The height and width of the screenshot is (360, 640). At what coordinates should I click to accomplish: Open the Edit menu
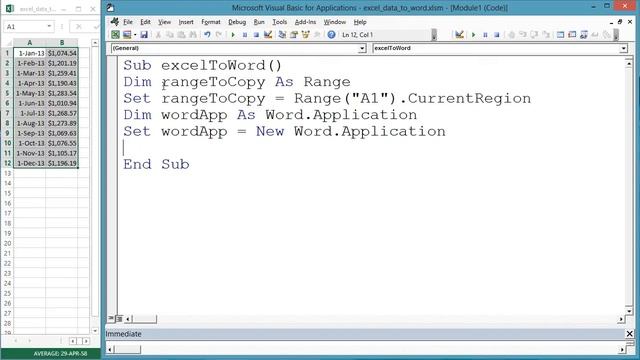(145, 22)
